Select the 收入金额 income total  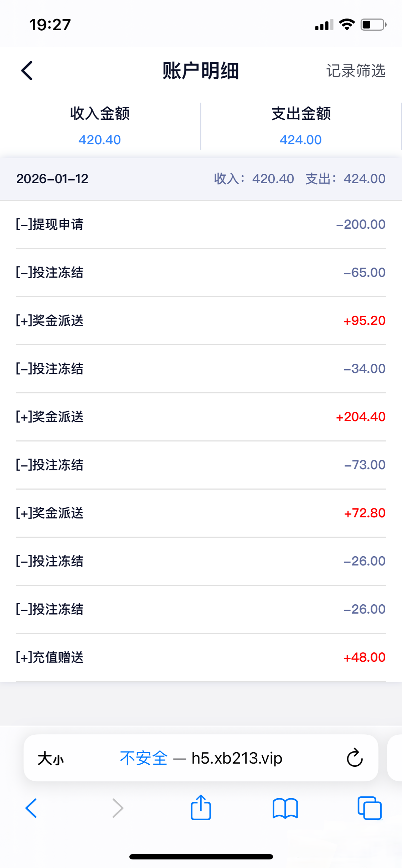click(x=100, y=126)
